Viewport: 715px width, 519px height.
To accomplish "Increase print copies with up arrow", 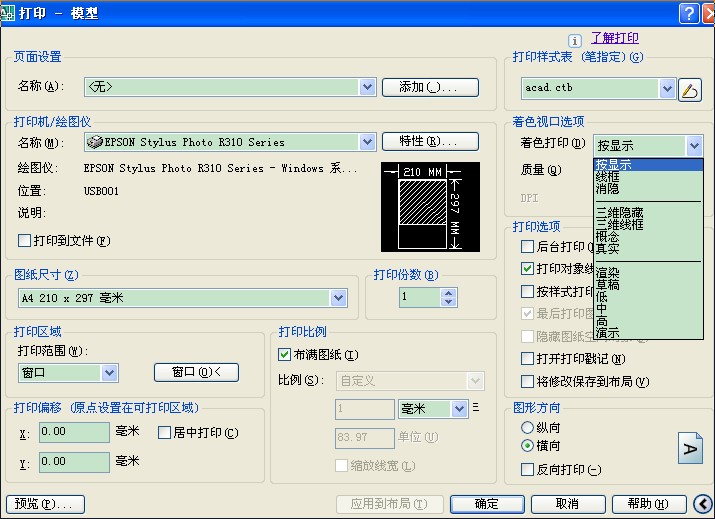I will [449, 293].
